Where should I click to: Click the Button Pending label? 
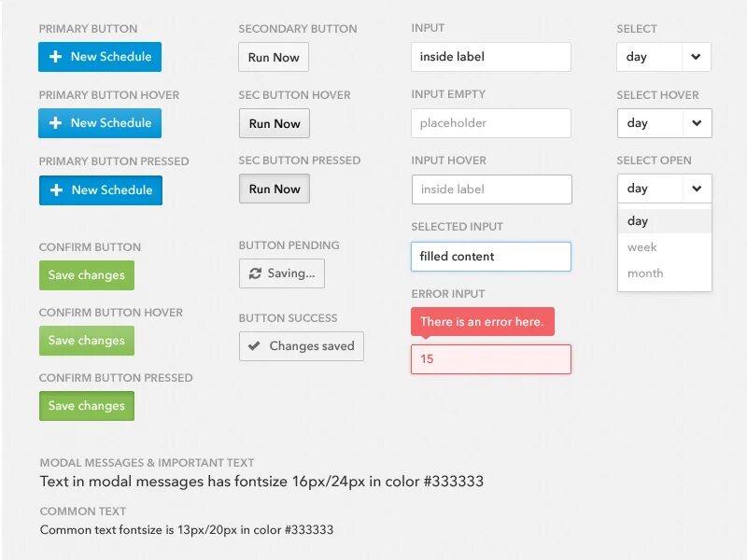[x=289, y=245]
